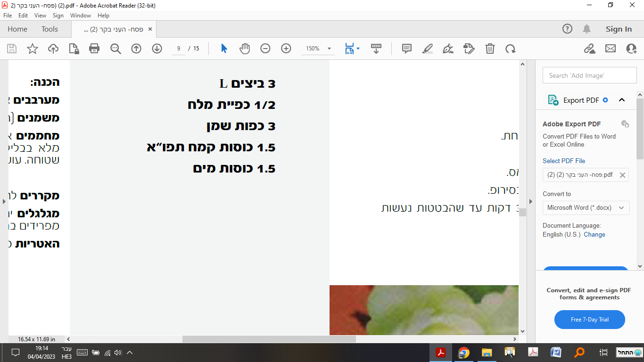The image size is (644, 362).
Task: Click the Change document language link
Action: tap(594, 234)
